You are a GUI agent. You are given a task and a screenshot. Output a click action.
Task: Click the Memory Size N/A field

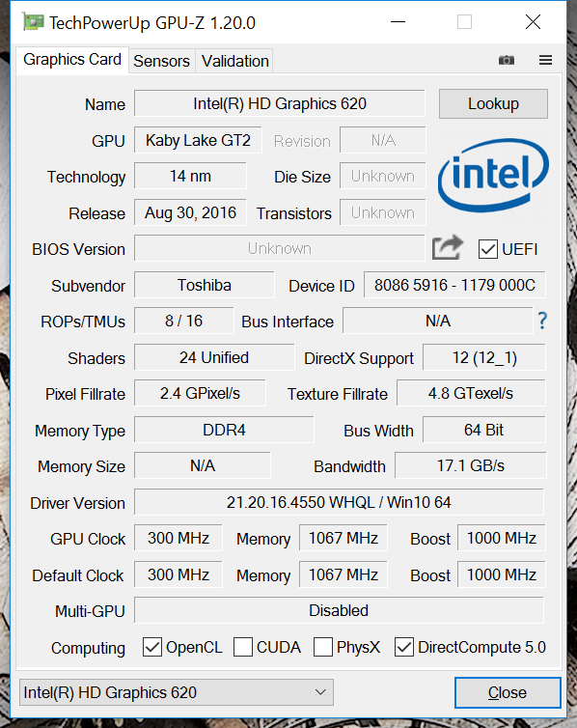pyautogui.click(x=203, y=465)
